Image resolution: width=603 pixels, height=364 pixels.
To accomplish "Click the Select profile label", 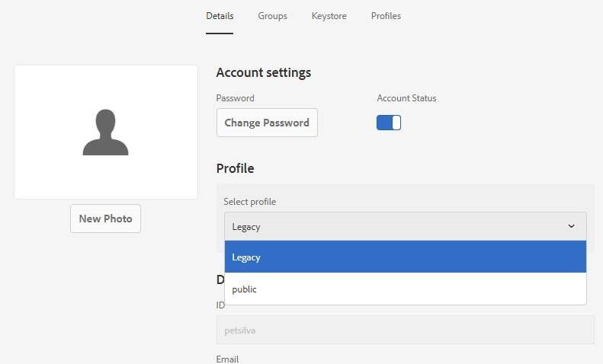I will pyautogui.click(x=249, y=202).
